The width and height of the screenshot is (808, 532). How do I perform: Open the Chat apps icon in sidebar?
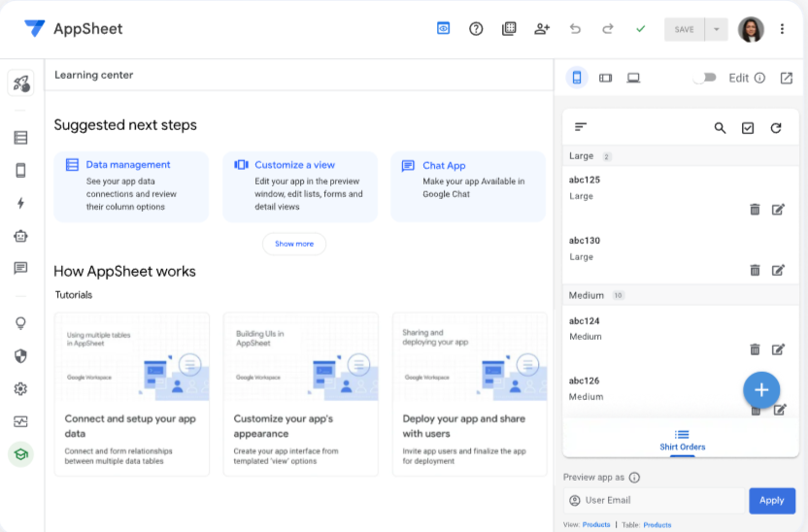(x=20, y=268)
